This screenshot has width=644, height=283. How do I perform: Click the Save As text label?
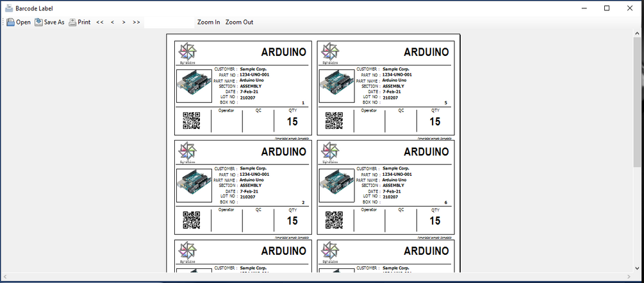pos(54,22)
